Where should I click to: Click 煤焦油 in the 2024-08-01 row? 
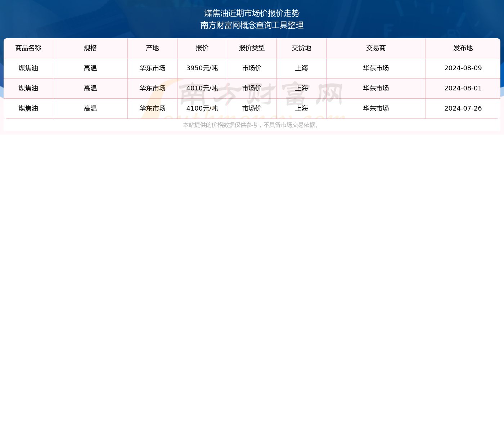28,89
